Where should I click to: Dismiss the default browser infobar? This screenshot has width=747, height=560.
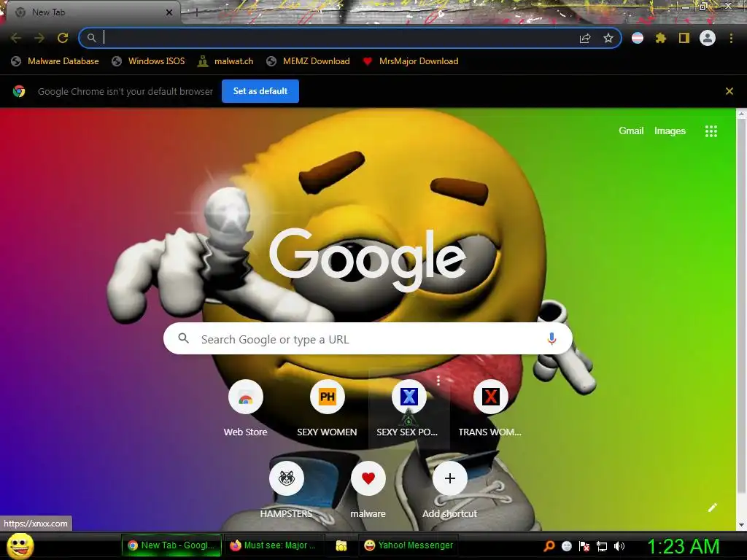pos(729,91)
